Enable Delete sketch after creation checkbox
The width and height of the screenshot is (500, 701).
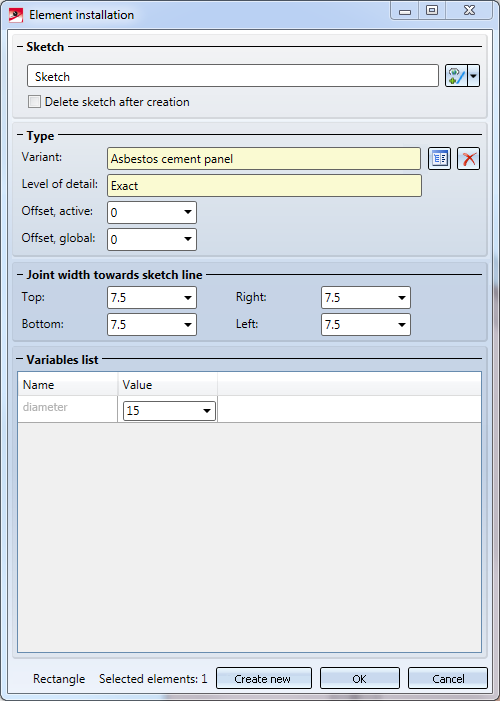(34, 101)
